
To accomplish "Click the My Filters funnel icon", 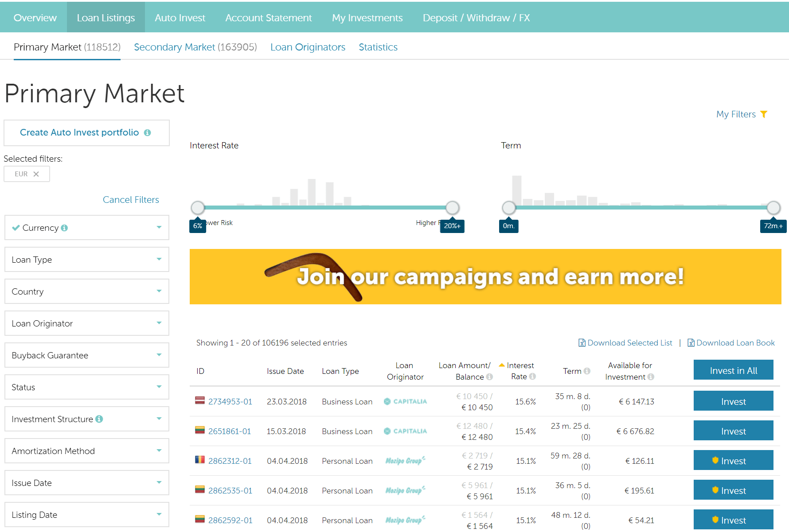I will (763, 114).
